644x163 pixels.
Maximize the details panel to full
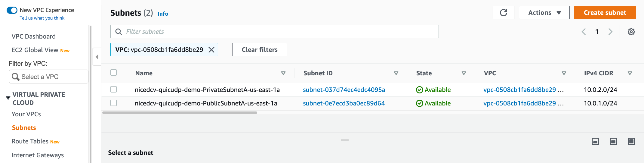pyautogui.click(x=631, y=141)
